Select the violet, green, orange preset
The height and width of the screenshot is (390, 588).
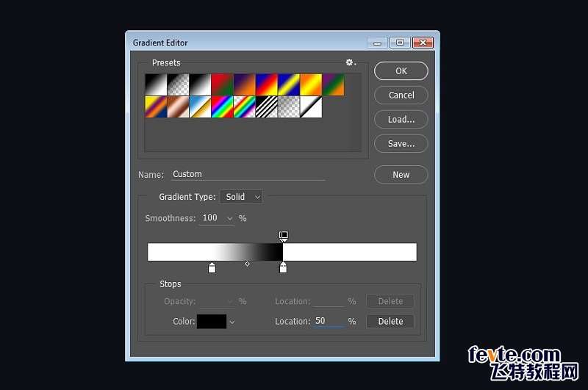coord(333,84)
